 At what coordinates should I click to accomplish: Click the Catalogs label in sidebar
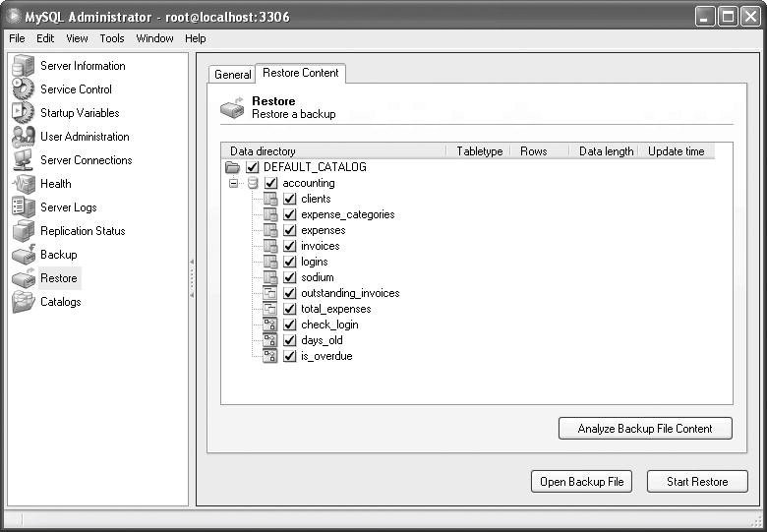point(61,302)
